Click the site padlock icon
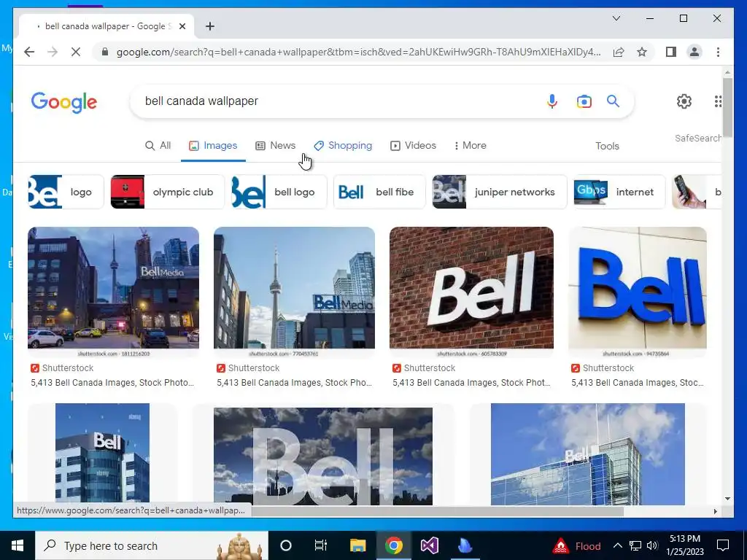 point(105,52)
